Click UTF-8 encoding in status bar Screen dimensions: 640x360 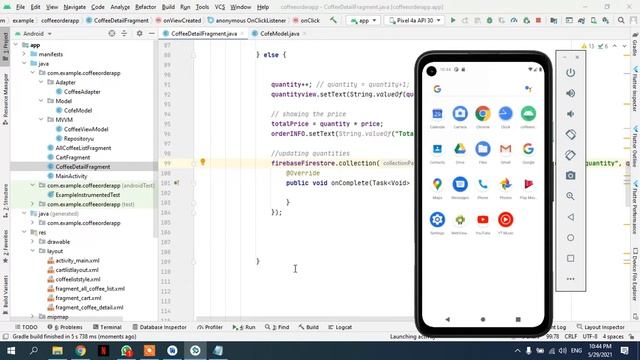(590, 337)
